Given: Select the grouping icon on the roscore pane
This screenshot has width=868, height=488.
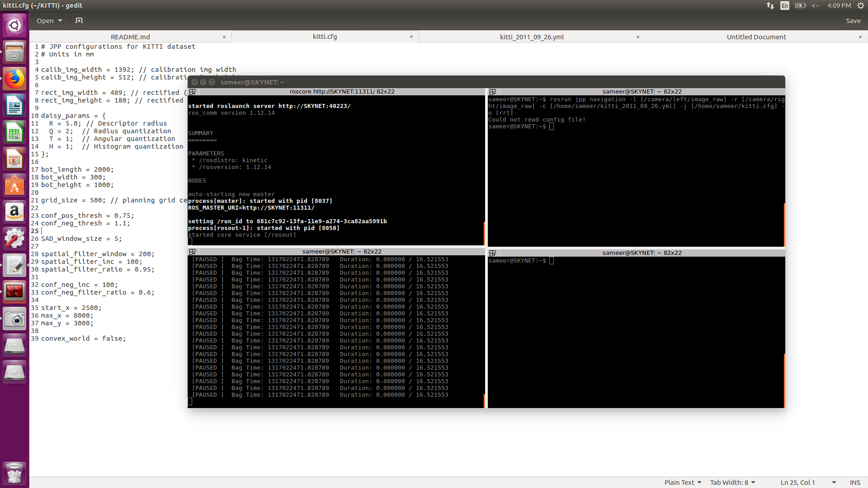Looking at the screenshot, I should [193, 91].
